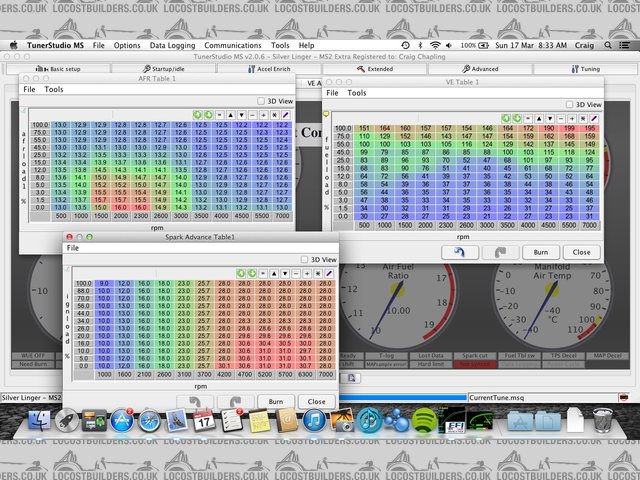This screenshot has height=480, width=640.
Task: Click the multiply (asterisk) icon in VE Table 1
Action: 583,118
